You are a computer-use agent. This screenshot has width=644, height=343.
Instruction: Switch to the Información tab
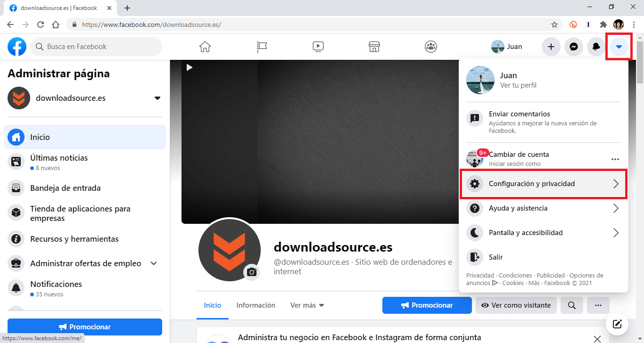pos(256,305)
